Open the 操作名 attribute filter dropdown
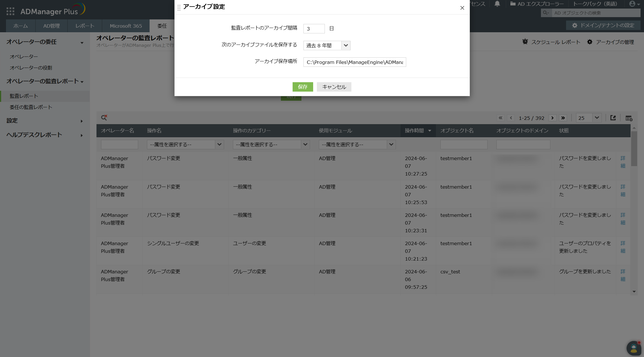Screen dimensions: 644x357 pos(185,145)
